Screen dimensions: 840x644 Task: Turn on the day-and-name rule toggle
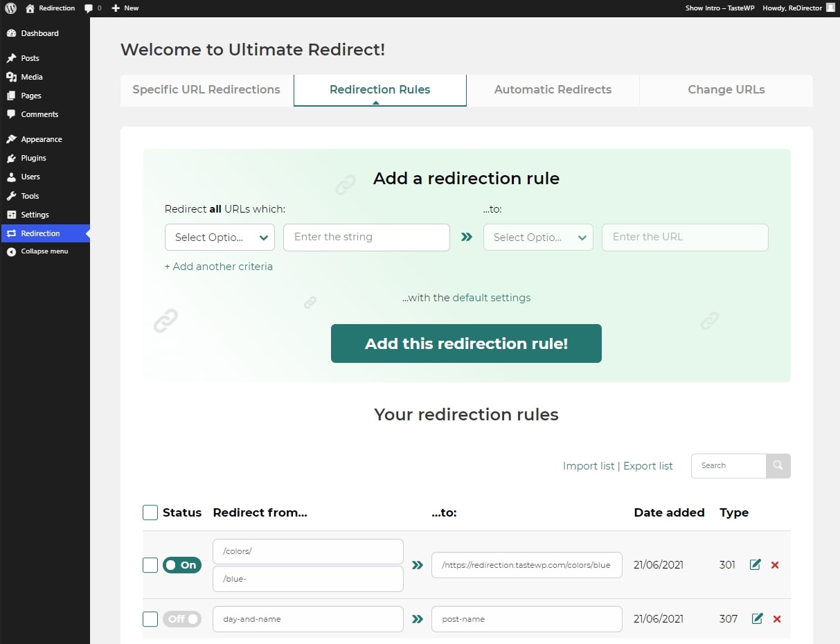click(182, 619)
